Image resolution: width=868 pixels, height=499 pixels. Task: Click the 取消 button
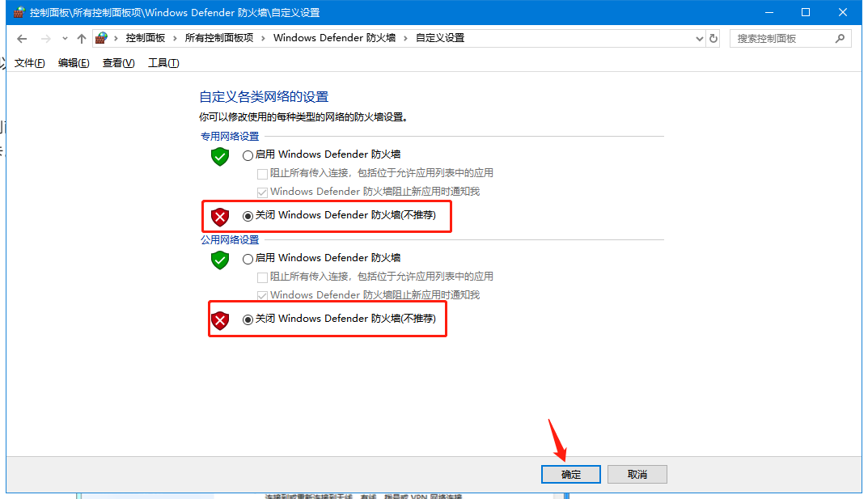coord(637,474)
